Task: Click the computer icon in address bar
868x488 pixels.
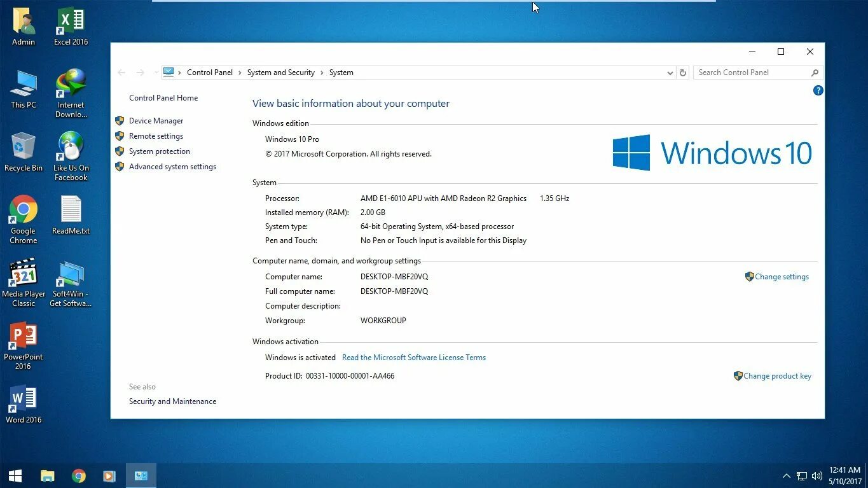Action: 169,73
